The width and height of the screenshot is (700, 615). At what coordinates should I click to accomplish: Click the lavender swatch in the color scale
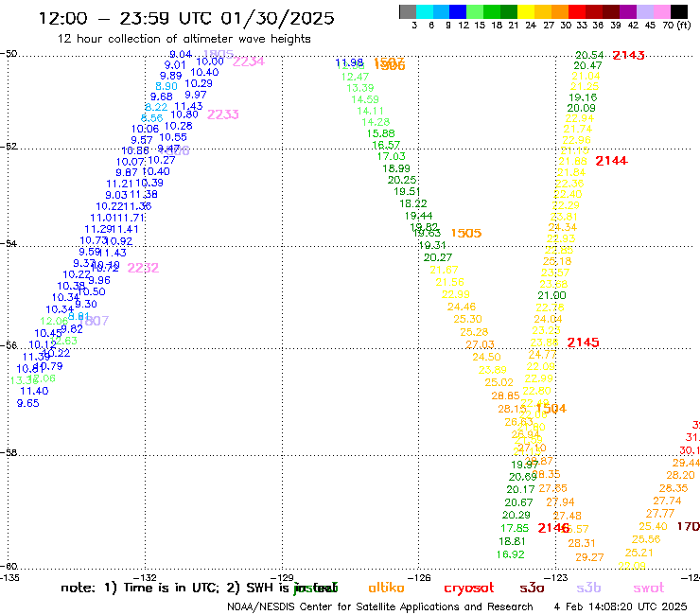[x=644, y=11]
